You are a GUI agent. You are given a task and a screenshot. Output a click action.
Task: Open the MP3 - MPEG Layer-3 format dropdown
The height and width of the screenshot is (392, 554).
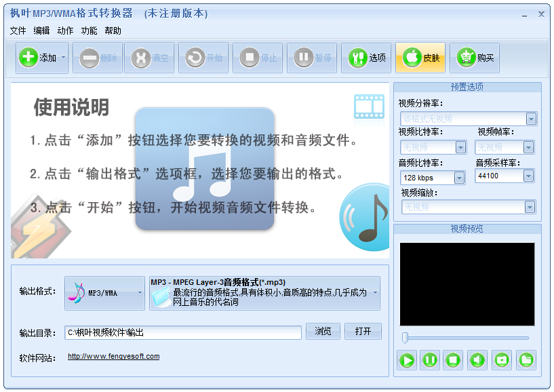[x=264, y=293]
